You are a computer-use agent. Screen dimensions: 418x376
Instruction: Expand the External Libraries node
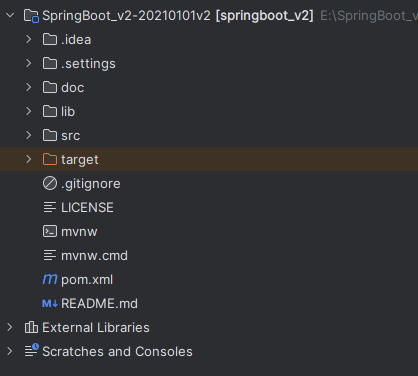(x=10, y=327)
